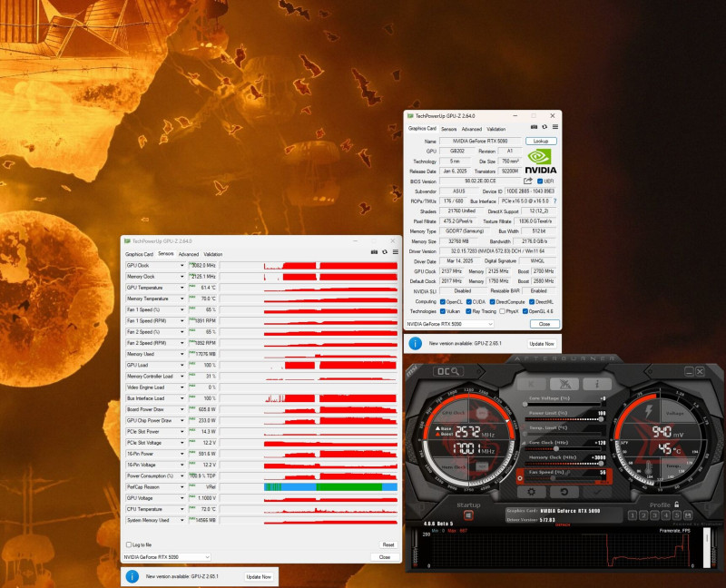The width and height of the screenshot is (726, 588).
Task: Open the hamburger menu in GPU-Z Sensors window
Action: (x=396, y=252)
